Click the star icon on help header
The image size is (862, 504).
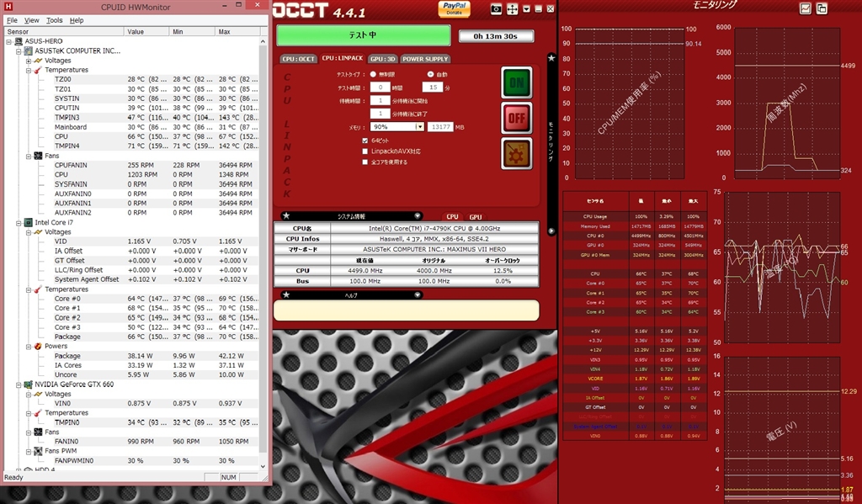click(x=286, y=294)
